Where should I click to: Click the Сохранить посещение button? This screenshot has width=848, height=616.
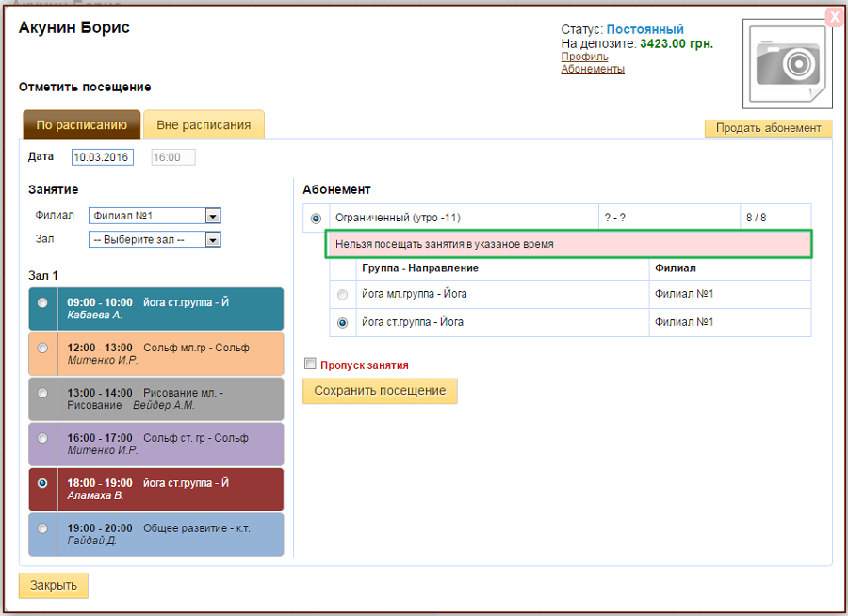point(381,391)
